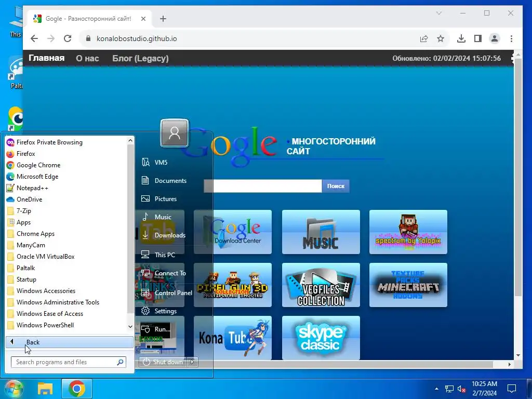
Task: Click the Windows Start button
Action: (13, 389)
